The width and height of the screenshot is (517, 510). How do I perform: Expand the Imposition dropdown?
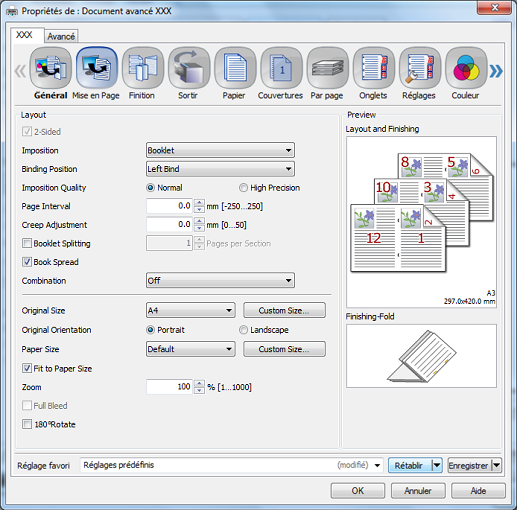click(220, 150)
